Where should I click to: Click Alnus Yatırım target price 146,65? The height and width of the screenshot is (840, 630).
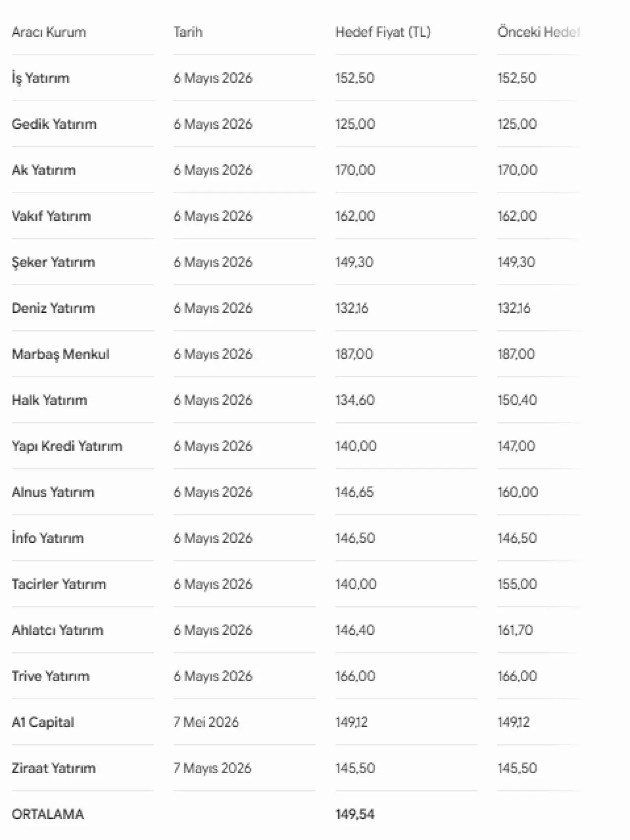354,492
